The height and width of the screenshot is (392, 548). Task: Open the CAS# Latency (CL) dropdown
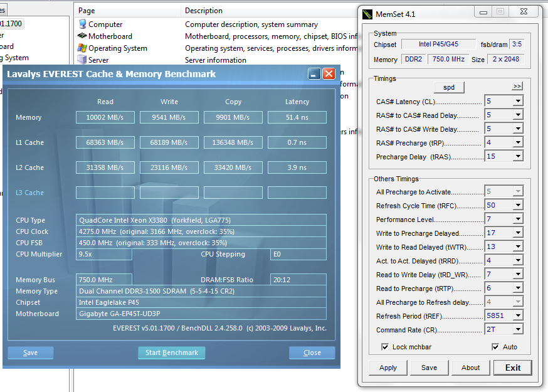click(518, 101)
